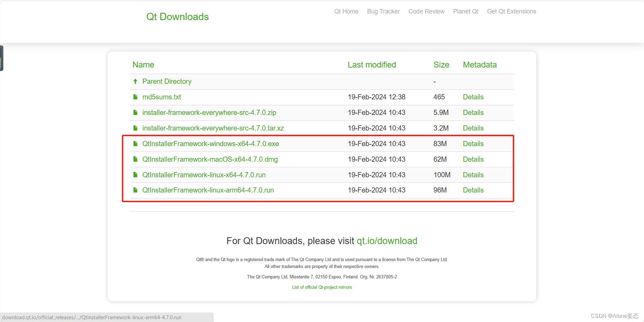
Task: Click file icon beside the linux-arm64 run file
Action: tap(135, 190)
